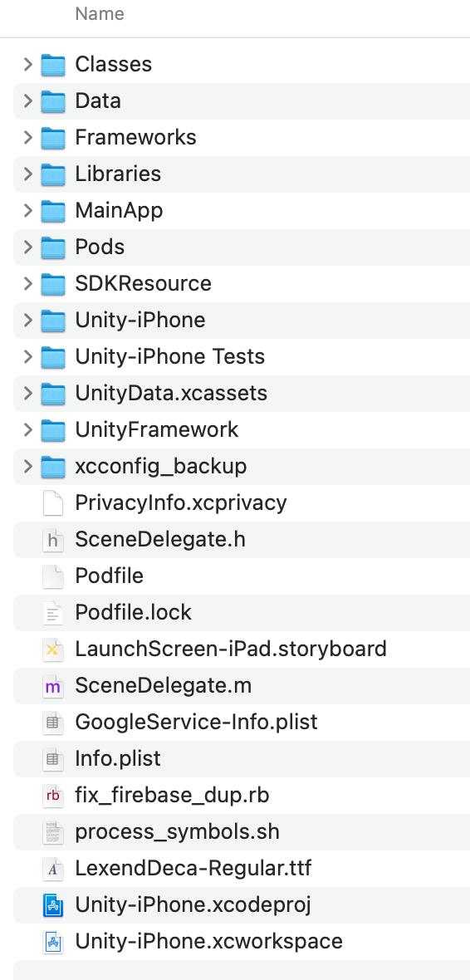Expand the UnityFramework folder
Viewport: 470px width, 980px height.
pos(27,430)
